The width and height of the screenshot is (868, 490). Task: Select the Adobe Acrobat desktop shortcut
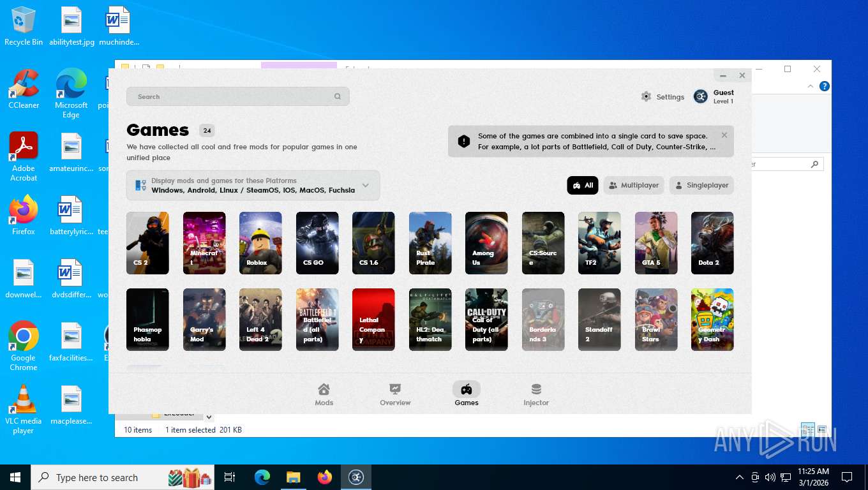coord(24,156)
